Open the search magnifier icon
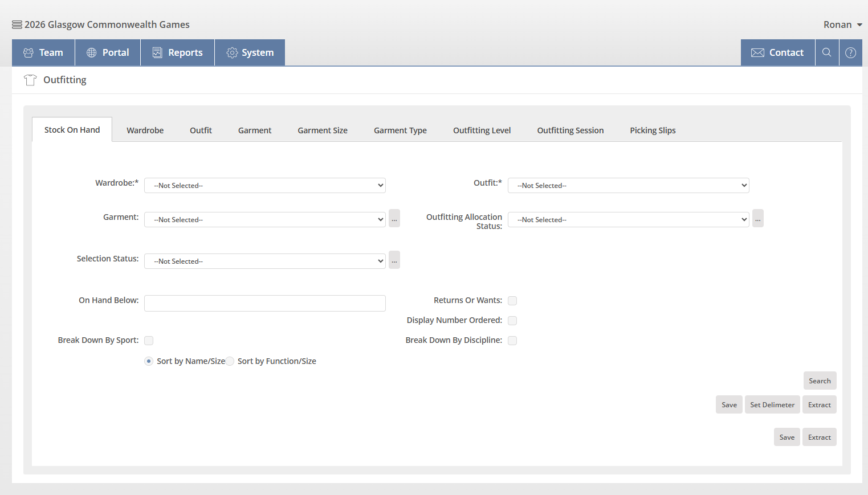Viewport: 868px width, 495px height. [x=826, y=52]
